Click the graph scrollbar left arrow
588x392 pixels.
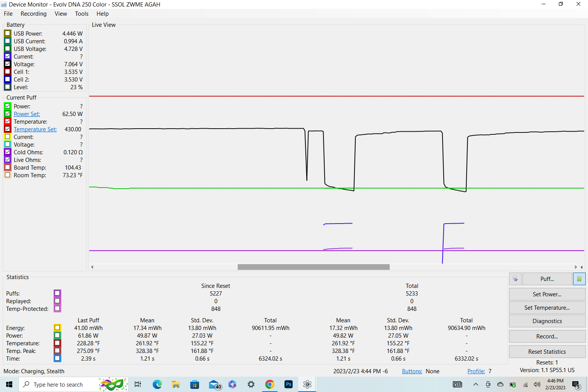[92, 267]
